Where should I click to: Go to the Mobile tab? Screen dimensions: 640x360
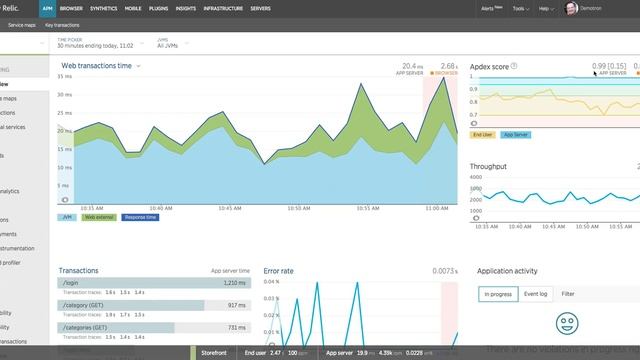(x=133, y=9)
